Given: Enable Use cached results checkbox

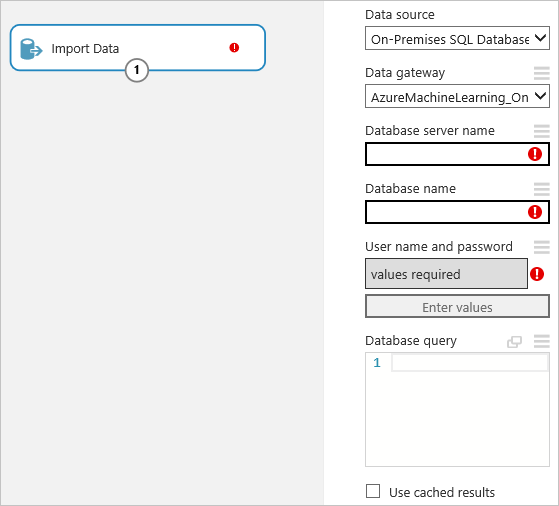Looking at the screenshot, I should (x=373, y=491).
